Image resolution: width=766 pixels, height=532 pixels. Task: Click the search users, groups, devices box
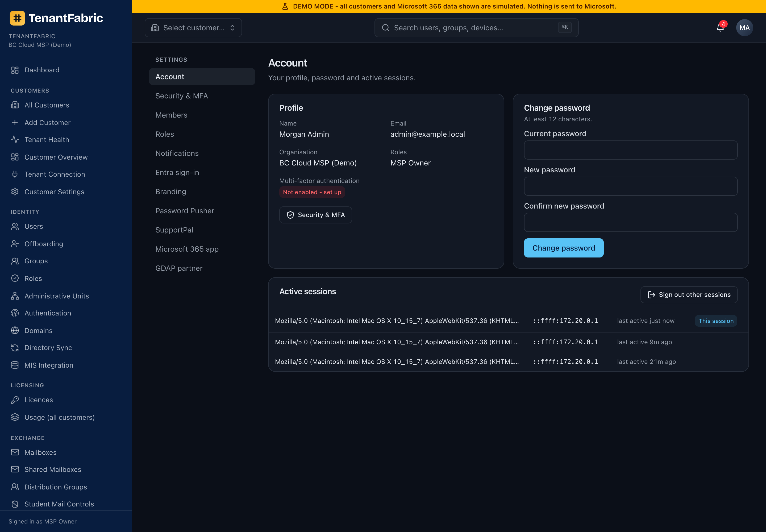pos(476,28)
